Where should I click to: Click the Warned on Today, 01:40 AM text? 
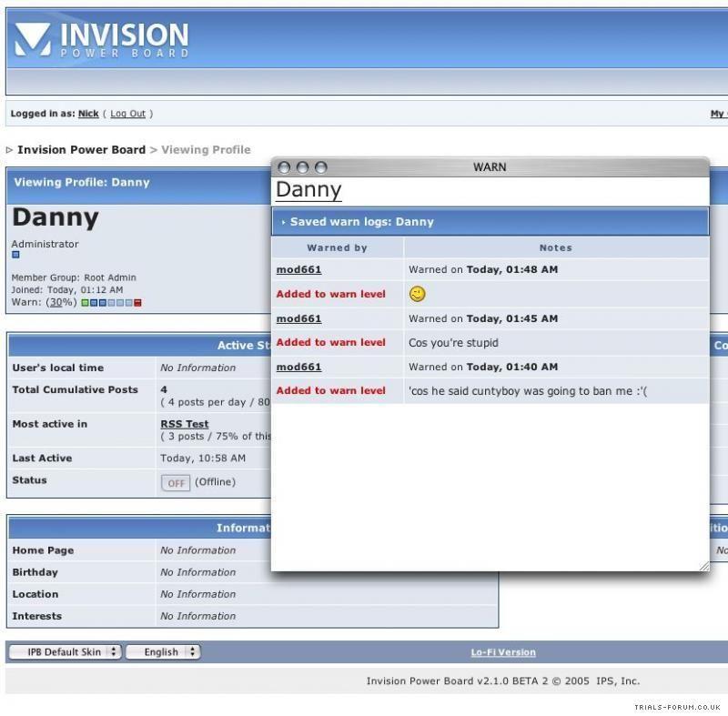tap(483, 367)
